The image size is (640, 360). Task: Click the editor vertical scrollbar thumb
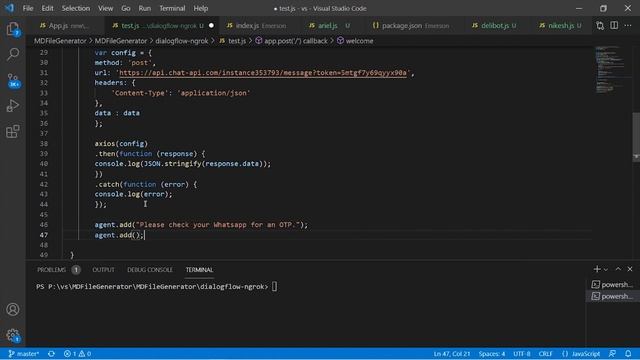click(x=636, y=137)
